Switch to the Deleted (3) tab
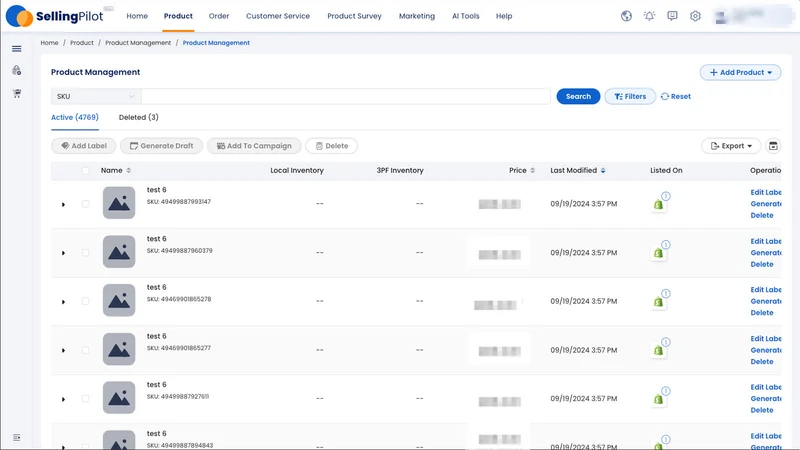The height and width of the screenshot is (450, 800). tap(138, 117)
